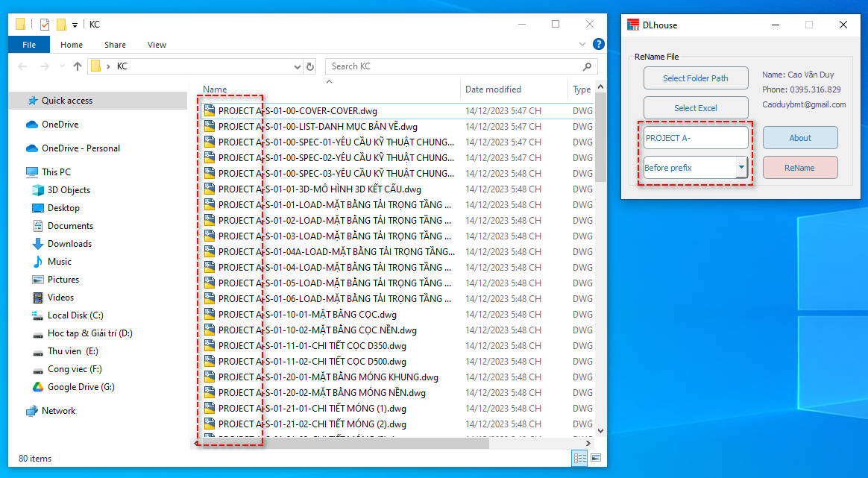Viewport: 868px width, 478px height.
Task: Open the address bar history dropdown
Action: 298,66
